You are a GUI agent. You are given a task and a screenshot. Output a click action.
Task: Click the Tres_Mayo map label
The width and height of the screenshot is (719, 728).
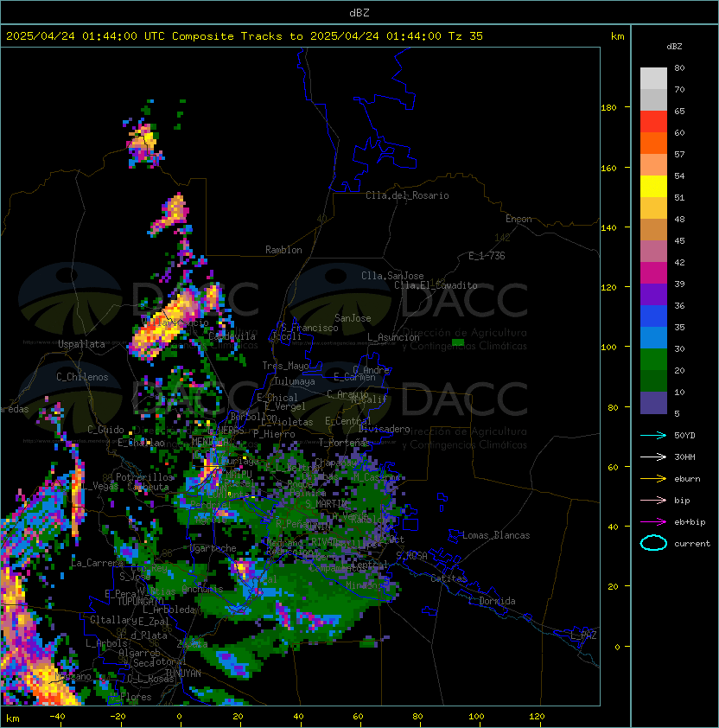click(285, 366)
